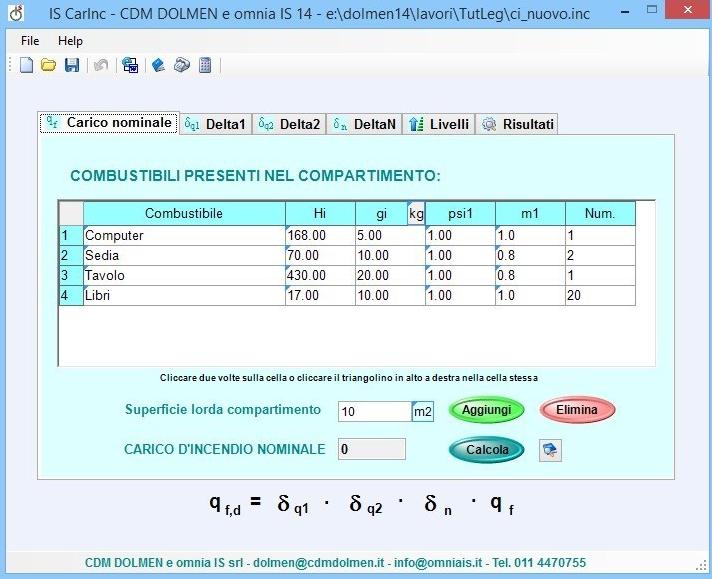Open the calculator toolbar icon
This screenshot has width=712, height=579.
pyautogui.click(x=205, y=65)
